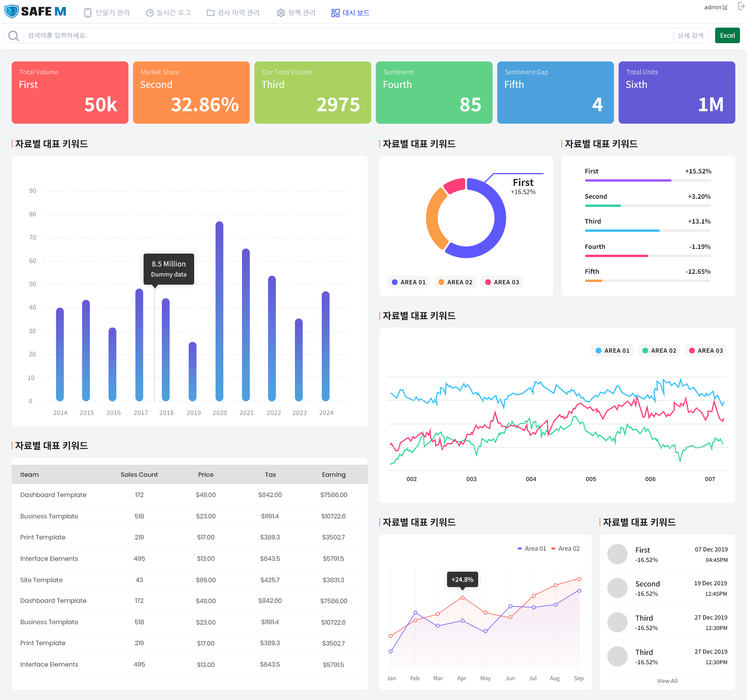Click the SAFE M shield logo
The width and height of the screenshot is (747, 700).
click(12, 12)
